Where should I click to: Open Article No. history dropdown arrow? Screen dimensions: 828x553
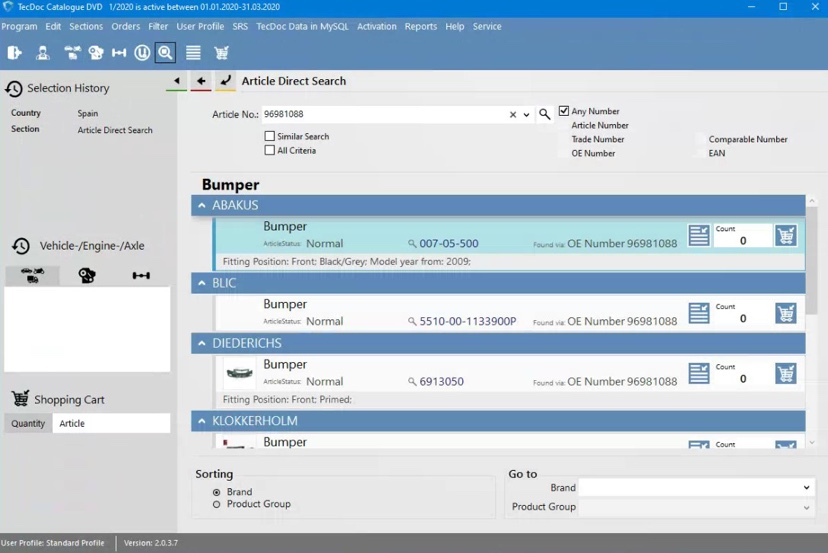click(x=526, y=115)
